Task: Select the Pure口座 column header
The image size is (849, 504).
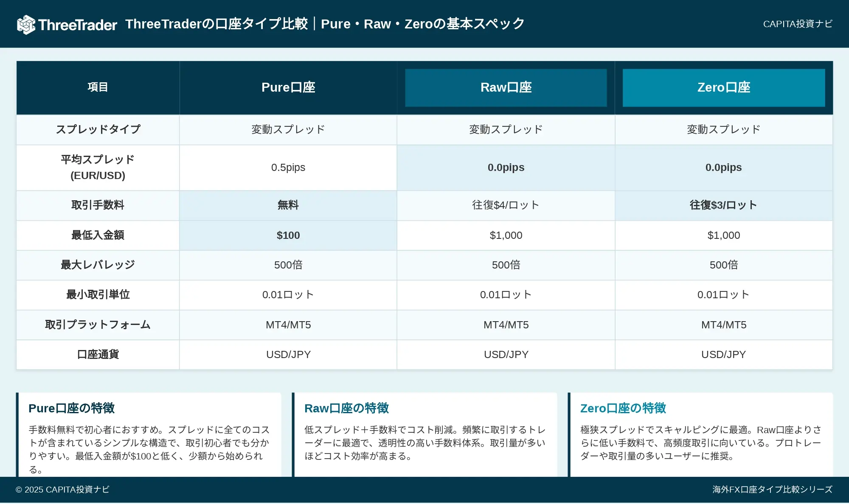Action: 288,87
